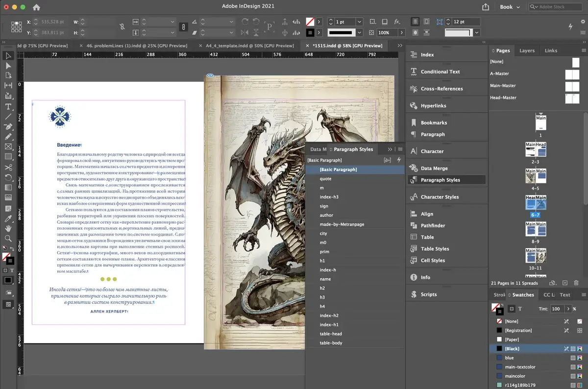This screenshot has height=389, width=588.
Task: Select the Eyedropper tool
Action: pyautogui.click(x=8, y=219)
